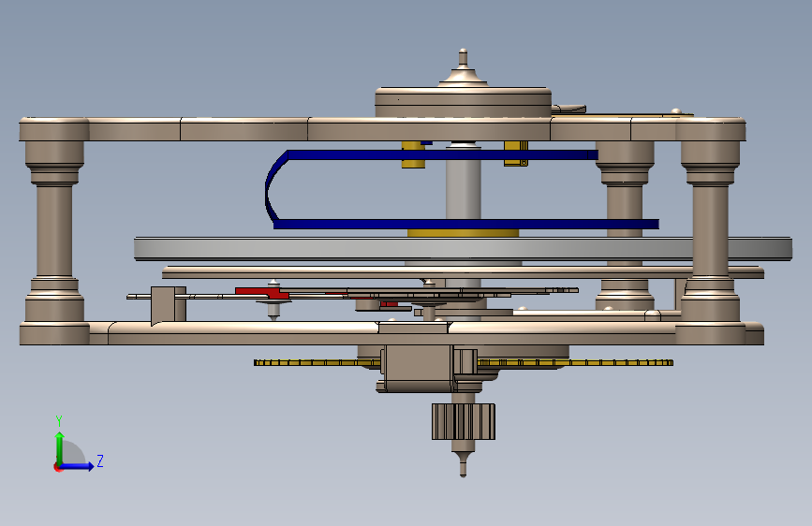This screenshot has height=526, width=812.
Task: Click the blue Z axis arrow of the triad
Action: click(78, 466)
